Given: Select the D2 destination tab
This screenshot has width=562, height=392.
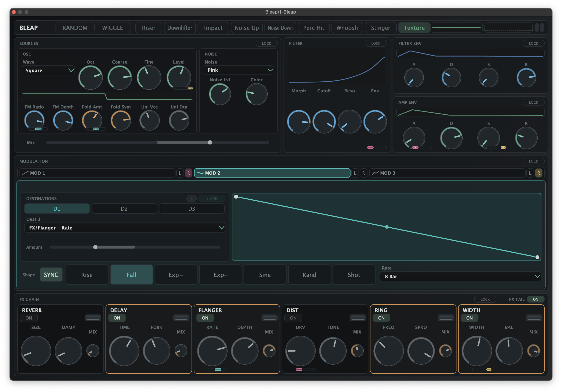Looking at the screenshot, I should pos(124,209).
